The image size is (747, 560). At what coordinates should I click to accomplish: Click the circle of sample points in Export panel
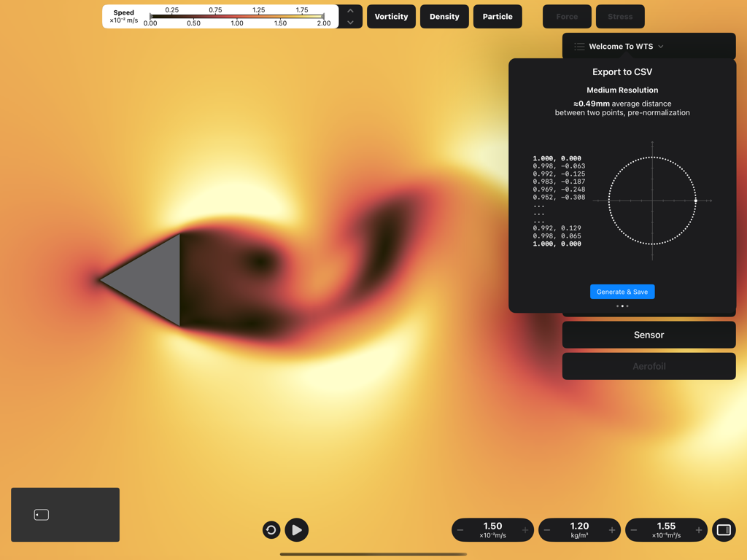(651, 199)
